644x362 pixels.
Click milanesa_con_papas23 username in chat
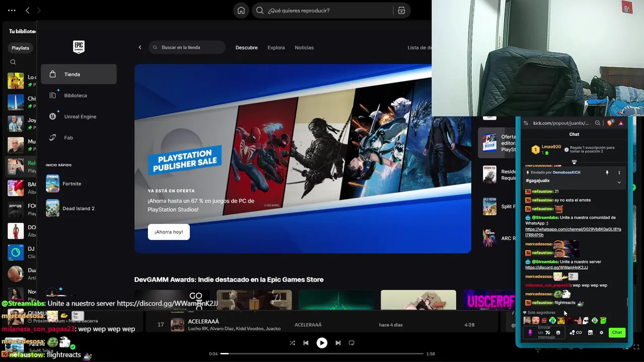point(548,285)
